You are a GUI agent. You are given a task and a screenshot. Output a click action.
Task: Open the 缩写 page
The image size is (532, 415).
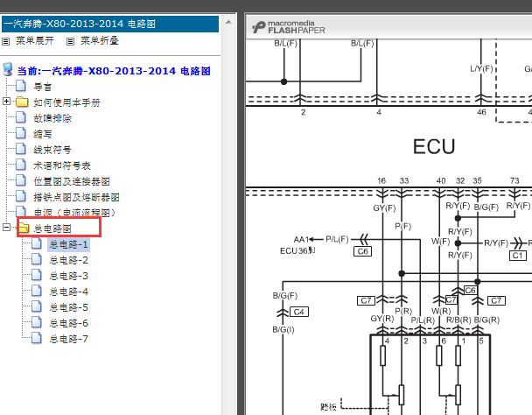tap(42, 134)
